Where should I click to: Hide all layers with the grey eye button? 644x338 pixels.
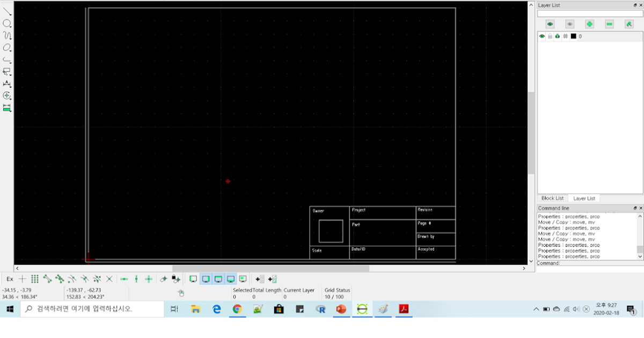570,24
